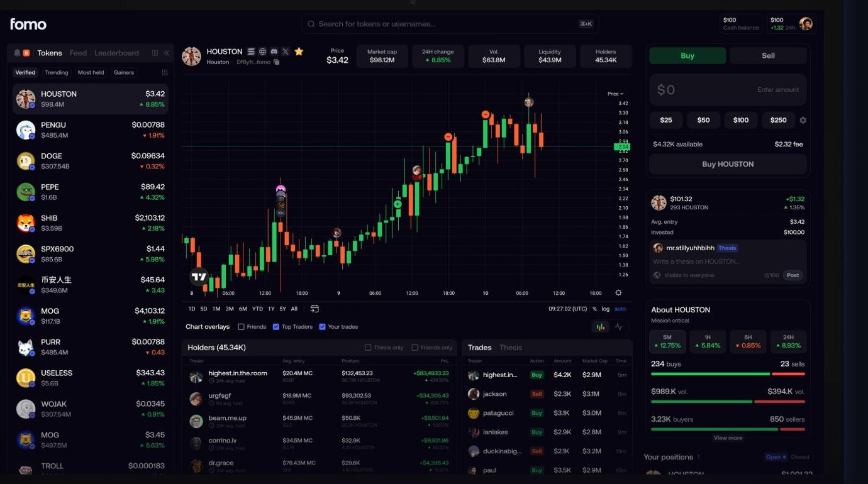Open token list filter settings sliders
868x484 pixels.
coord(165,73)
